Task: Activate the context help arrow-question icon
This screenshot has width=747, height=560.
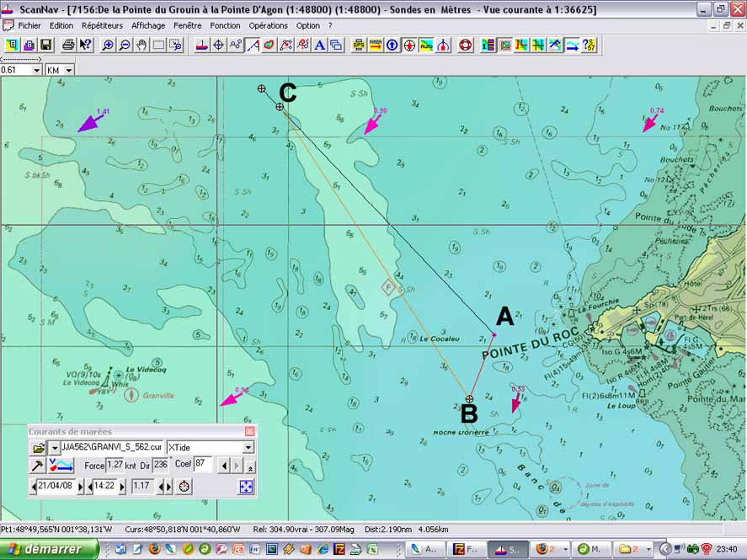Action: [85, 45]
